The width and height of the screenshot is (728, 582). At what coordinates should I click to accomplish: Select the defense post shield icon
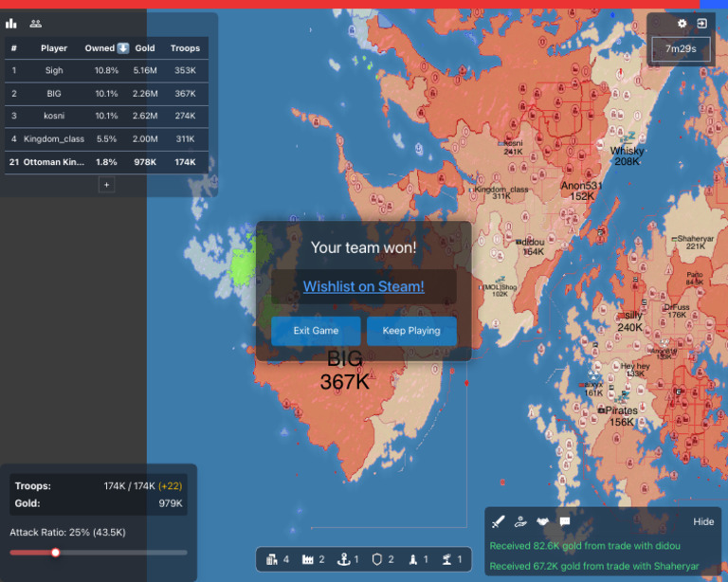pos(377,559)
